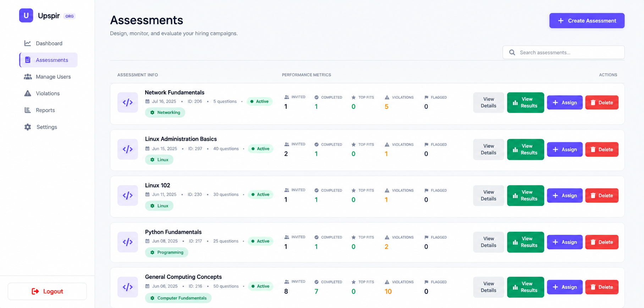This screenshot has width=644, height=308.
Task: Click the violations count 10 for General Computing Concepts
Action: point(388,292)
